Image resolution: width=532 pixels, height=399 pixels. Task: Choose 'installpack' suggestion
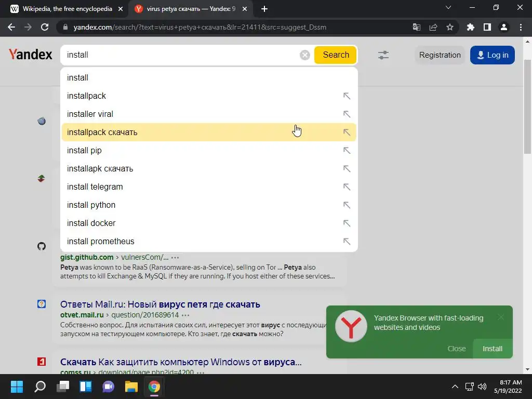tap(209, 96)
